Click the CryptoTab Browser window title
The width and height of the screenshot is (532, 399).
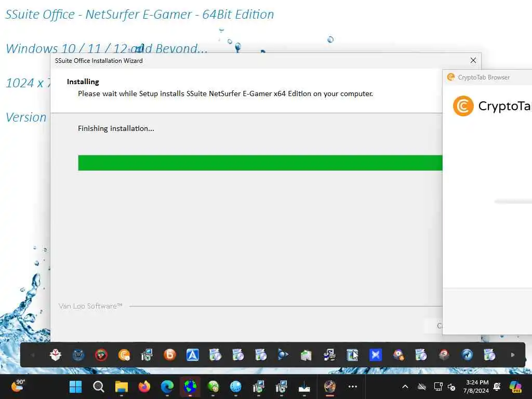484,77
